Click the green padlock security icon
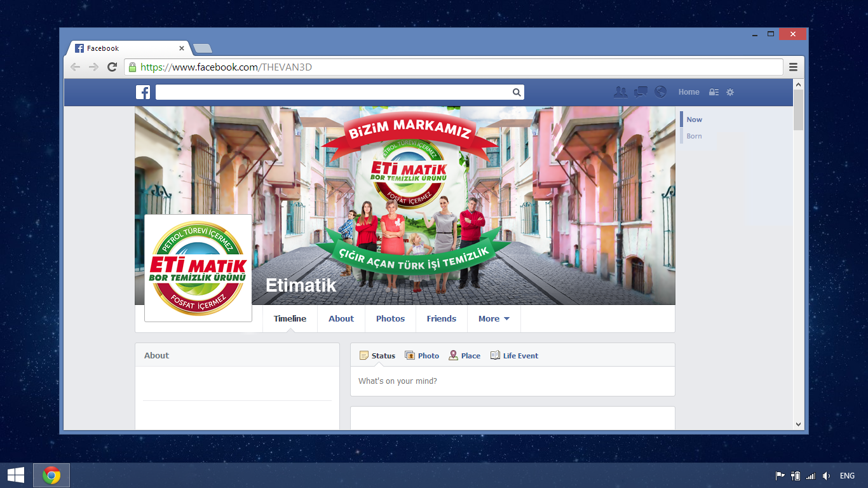This screenshot has width=868, height=488. 132,67
